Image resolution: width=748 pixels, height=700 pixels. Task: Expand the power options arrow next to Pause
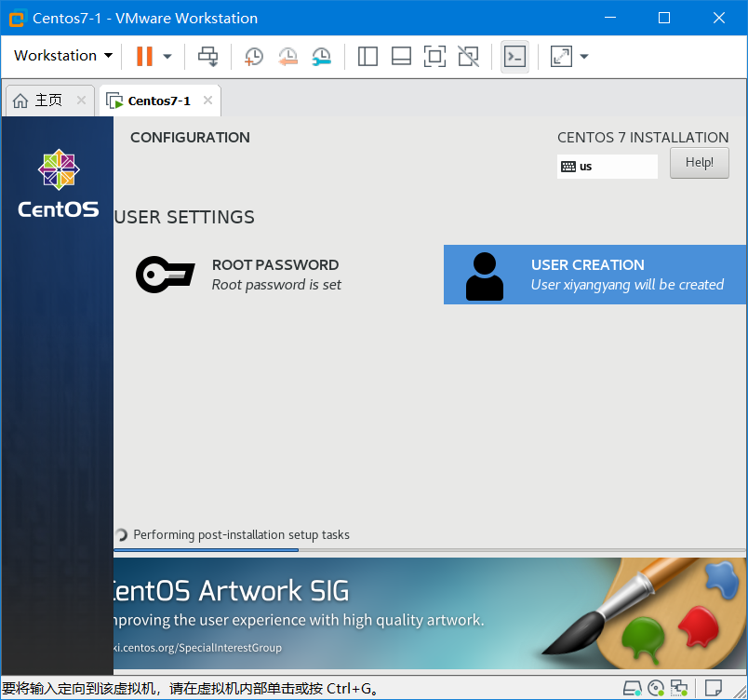coord(167,56)
